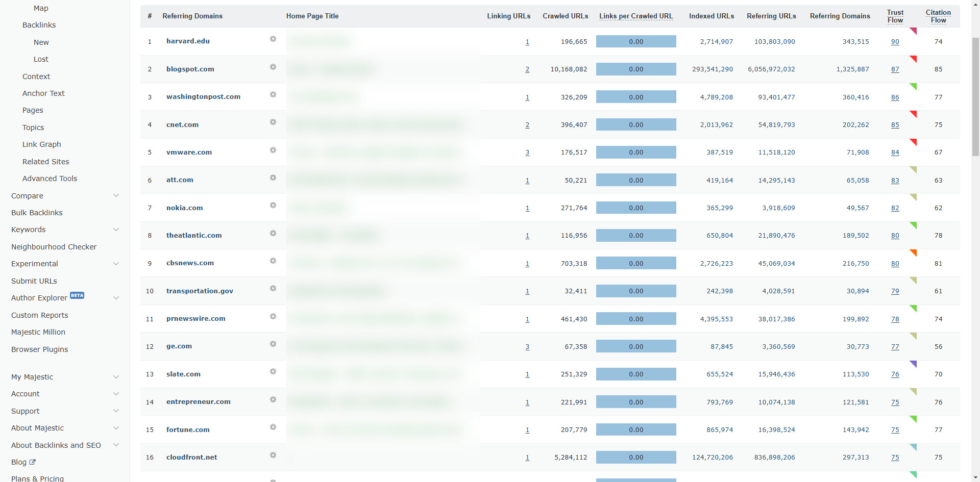Image resolution: width=980 pixels, height=482 pixels.
Task: Click the purple topic flag for slate.com
Action: pyautogui.click(x=913, y=364)
